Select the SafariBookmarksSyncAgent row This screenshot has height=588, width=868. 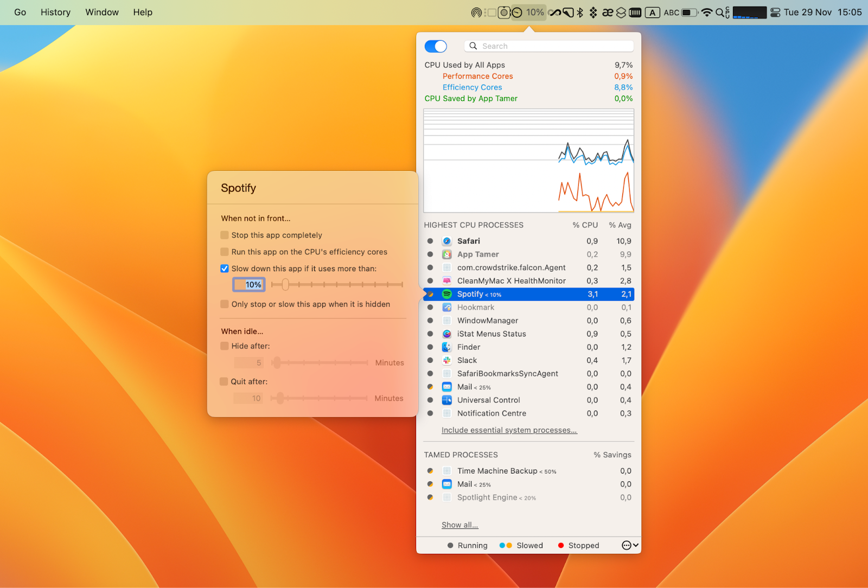click(x=528, y=374)
